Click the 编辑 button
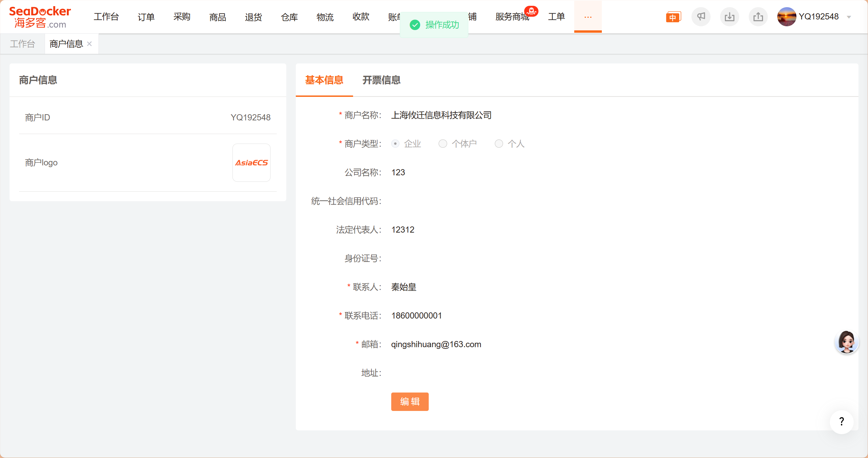This screenshot has width=868, height=458. pos(410,401)
